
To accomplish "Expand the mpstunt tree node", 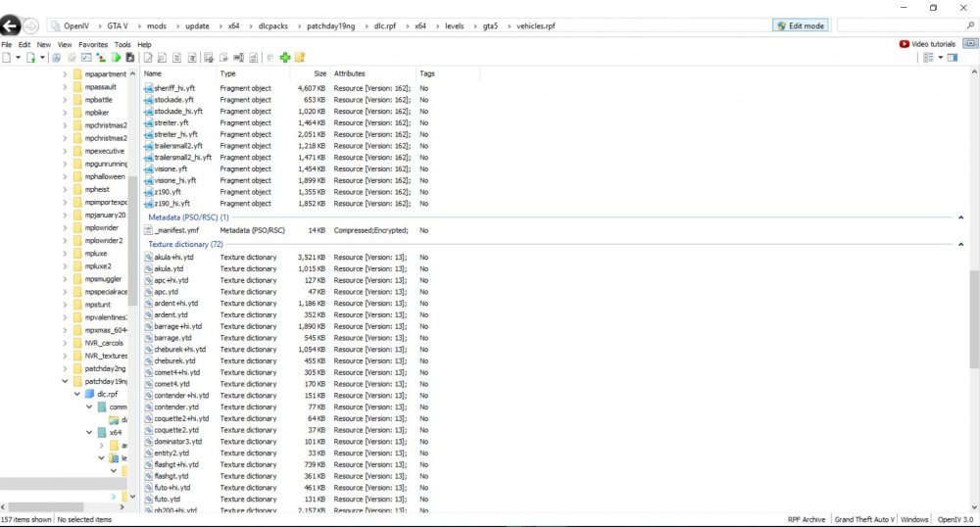I will tap(65, 305).
